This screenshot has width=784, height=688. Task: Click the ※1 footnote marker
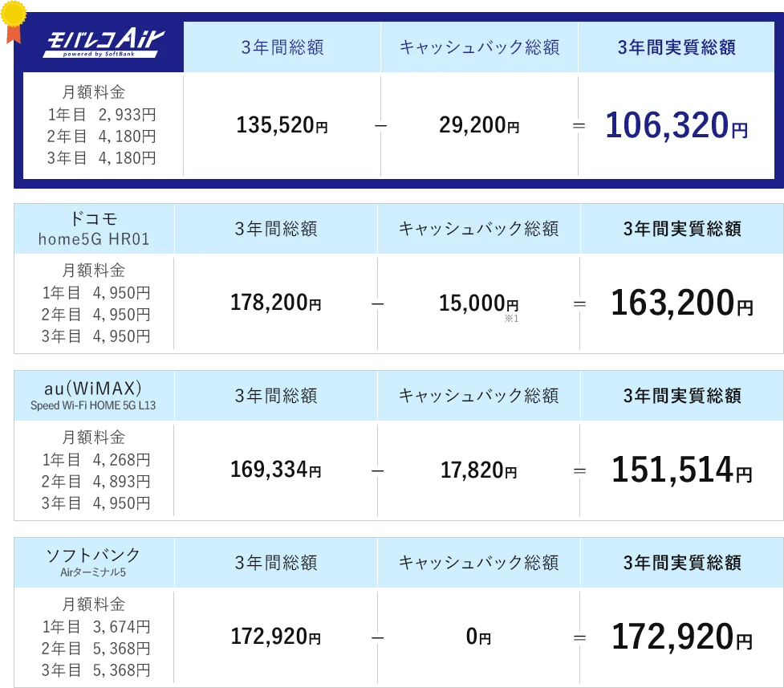point(511,320)
